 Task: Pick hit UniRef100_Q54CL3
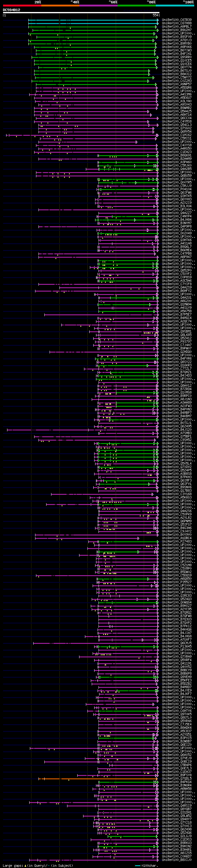177,125
